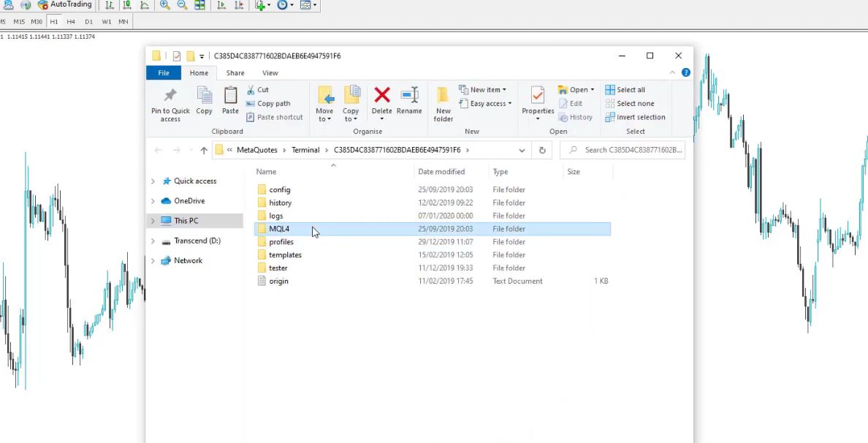
Task: Open the File menu tab
Action: [164, 73]
